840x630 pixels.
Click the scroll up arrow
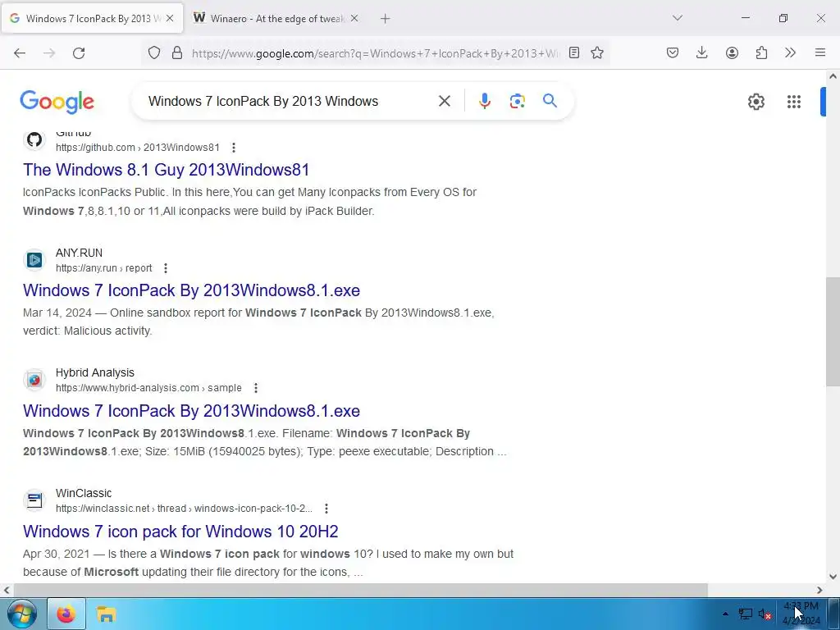(833, 76)
